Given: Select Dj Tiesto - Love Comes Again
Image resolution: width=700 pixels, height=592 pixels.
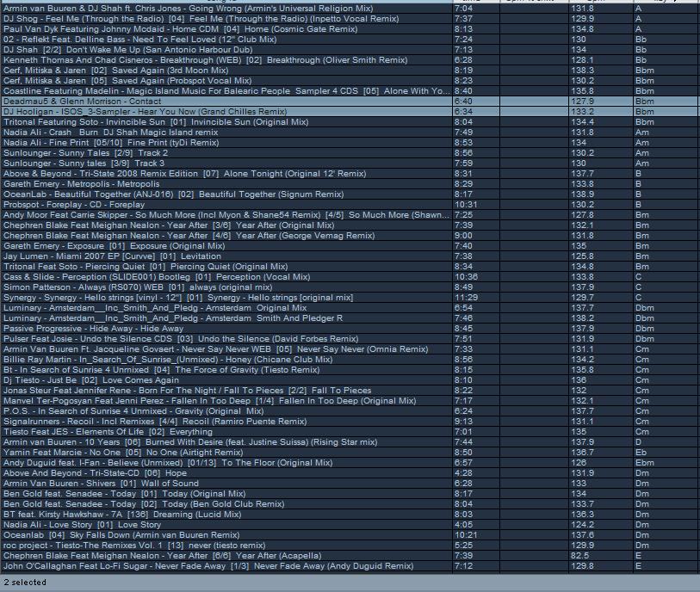Looking at the screenshot, I should tap(350, 380).
